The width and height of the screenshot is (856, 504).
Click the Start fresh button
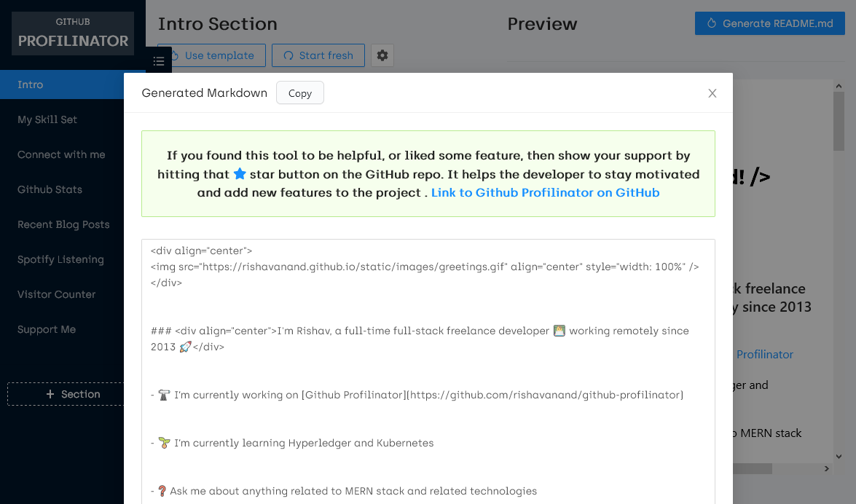point(318,55)
